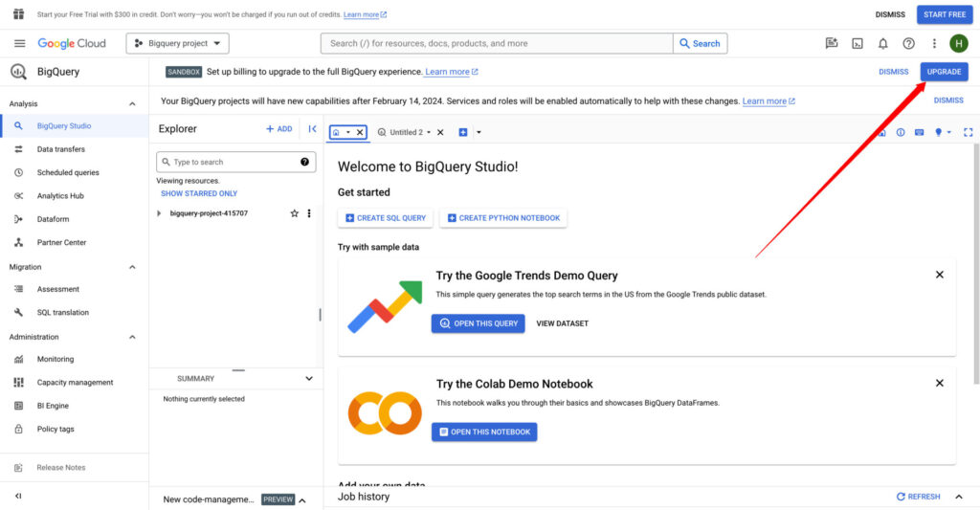
Task: Open the notifications bell
Action: point(883,43)
